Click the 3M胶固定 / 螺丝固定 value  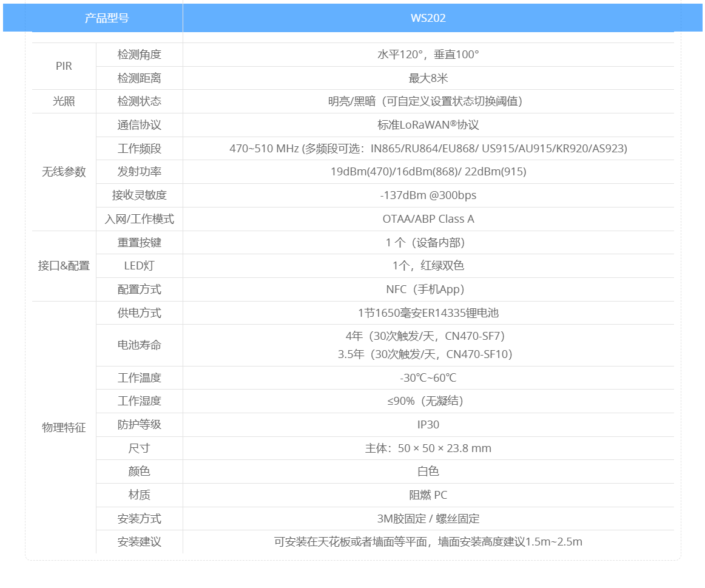point(428,519)
